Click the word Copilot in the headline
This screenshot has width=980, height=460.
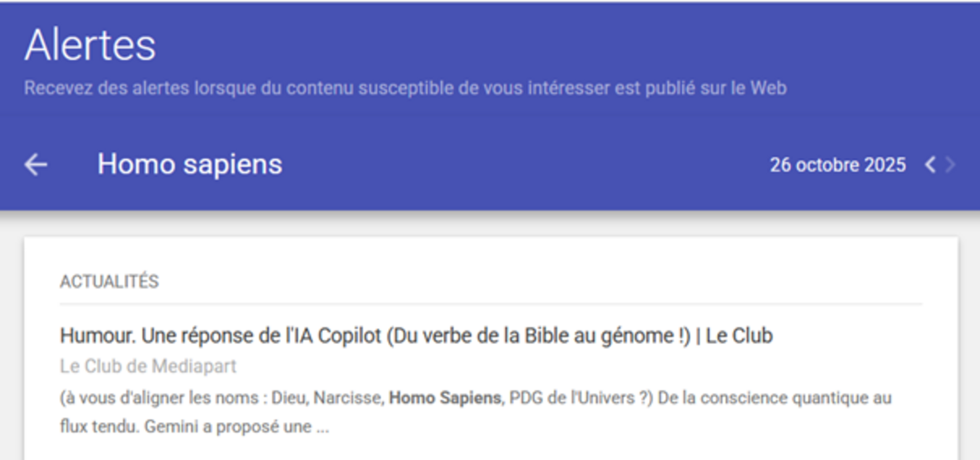pyautogui.click(x=349, y=336)
